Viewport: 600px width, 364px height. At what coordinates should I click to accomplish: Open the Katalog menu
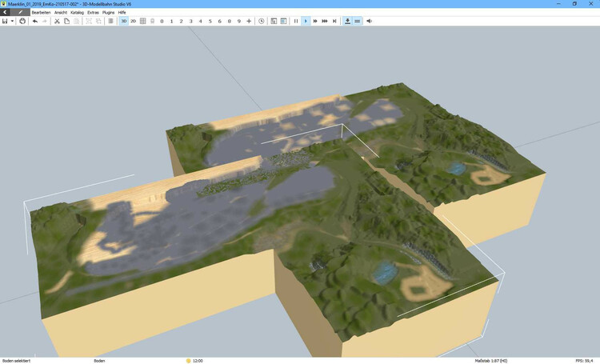click(x=77, y=13)
